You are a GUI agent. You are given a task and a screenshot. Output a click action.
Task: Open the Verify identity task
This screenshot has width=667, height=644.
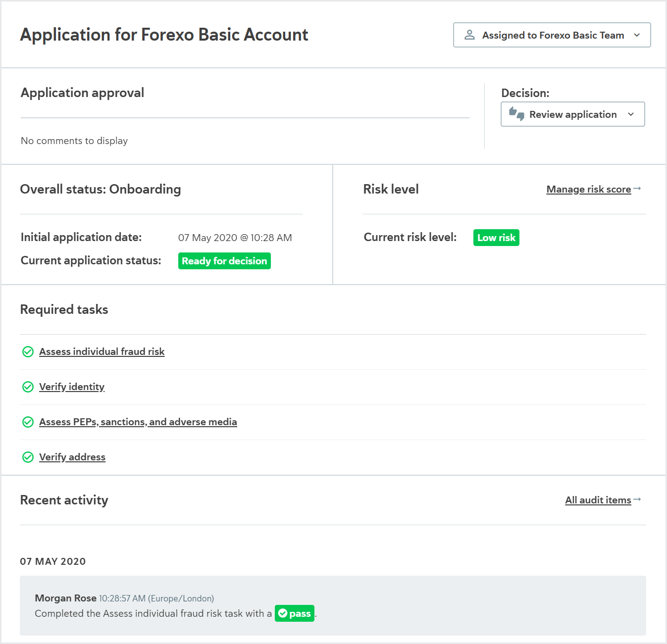72,387
